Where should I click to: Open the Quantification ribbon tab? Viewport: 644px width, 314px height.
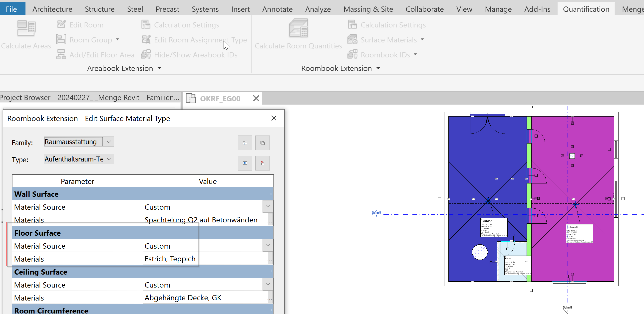pyautogui.click(x=586, y=9)
